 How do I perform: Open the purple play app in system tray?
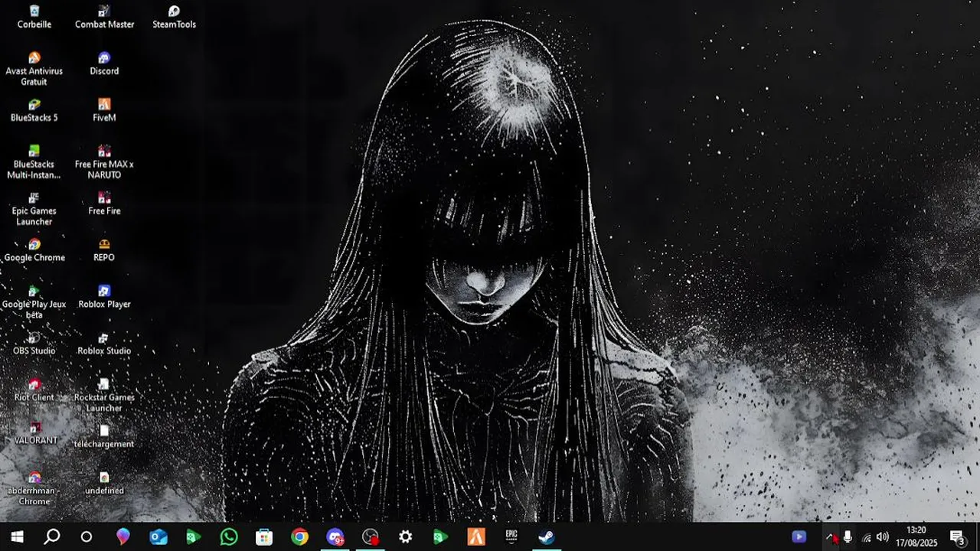pyautogui.click(x=799, y=536)
